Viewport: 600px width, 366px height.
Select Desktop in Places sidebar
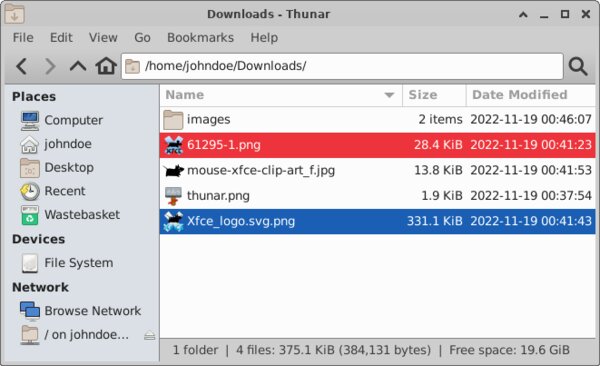click(x=69, y=168)
